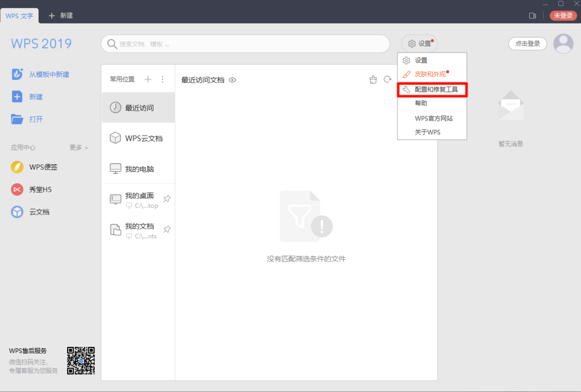
Task: Expand 应用中心 via 更多 >
Action: click(78, 148)
